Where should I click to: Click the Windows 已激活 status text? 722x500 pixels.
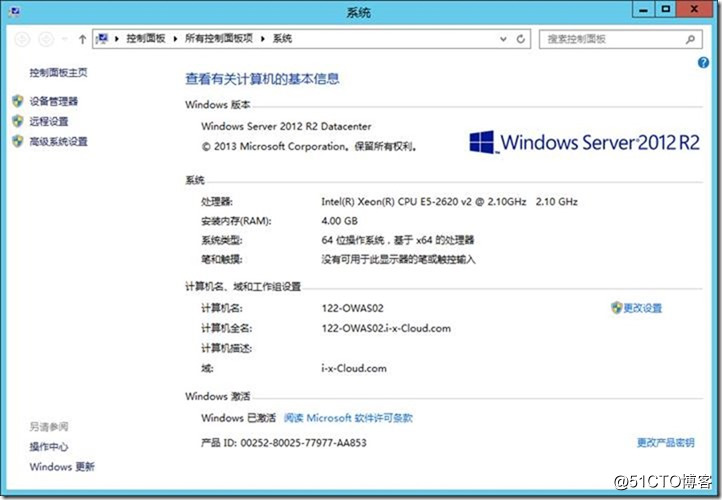(238, 418)
